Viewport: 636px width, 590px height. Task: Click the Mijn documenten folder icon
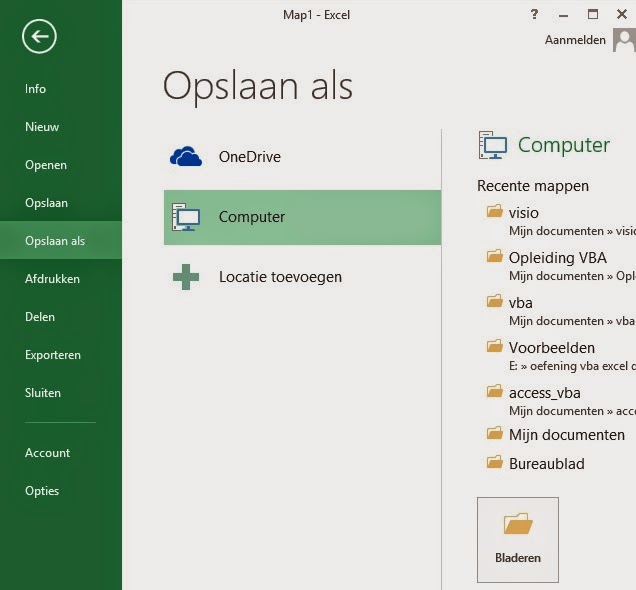coord(494,433)
